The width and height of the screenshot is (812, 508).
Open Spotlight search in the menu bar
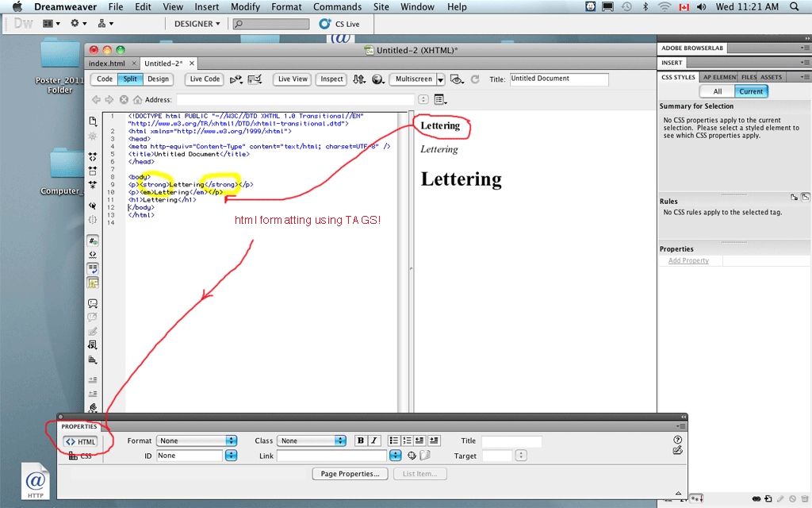tap(795, 6)
